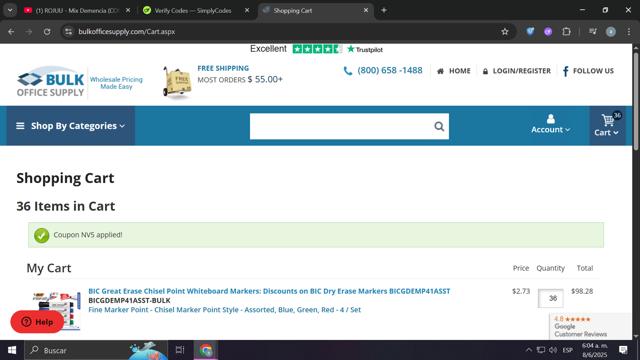Open the media controls icon
Viewport: 640px width, 360px height.
(x=593, y=31)
